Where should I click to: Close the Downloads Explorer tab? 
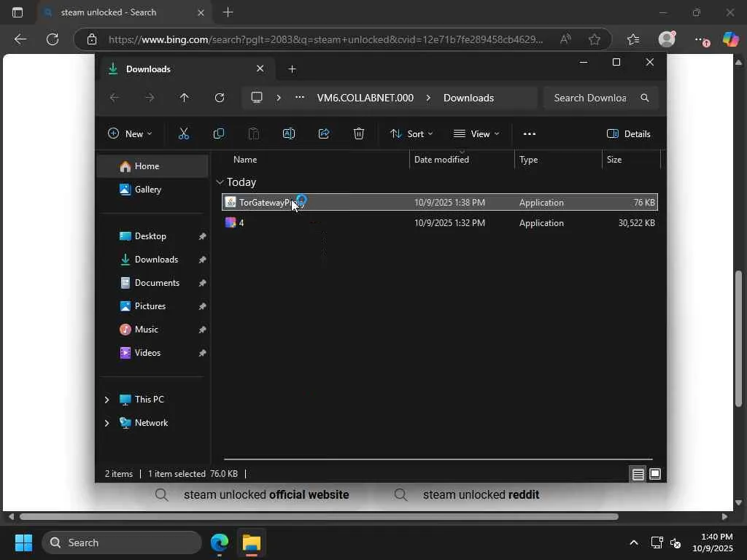tap(260, 69)
